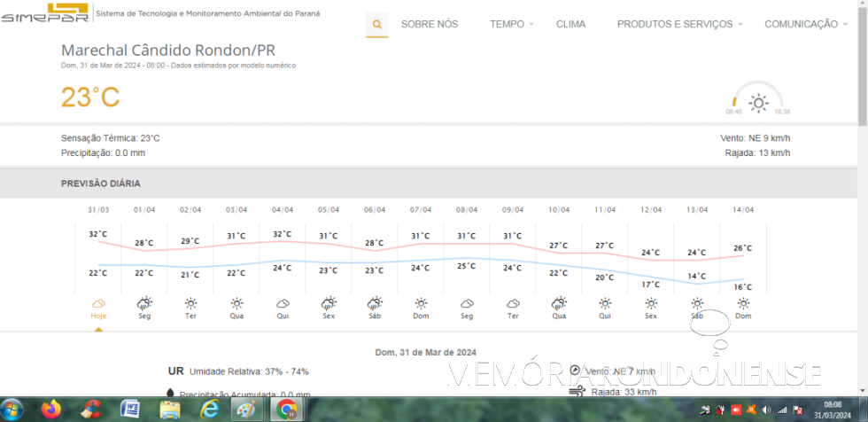The width and height of the screenshot is (868, 422).
Task: Select today's cloudy Hoje forecast icon
Action: coord(98,303)
